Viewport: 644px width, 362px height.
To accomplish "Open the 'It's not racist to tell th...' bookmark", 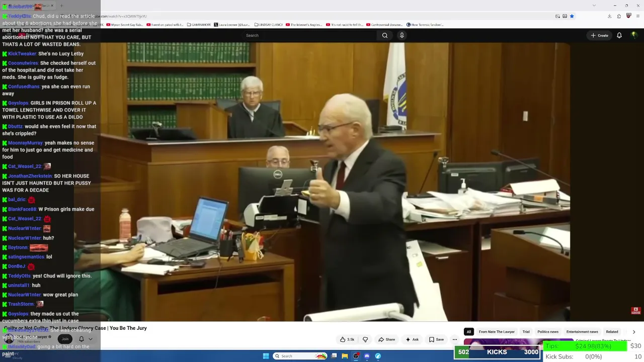I will [x=345, y=25].
